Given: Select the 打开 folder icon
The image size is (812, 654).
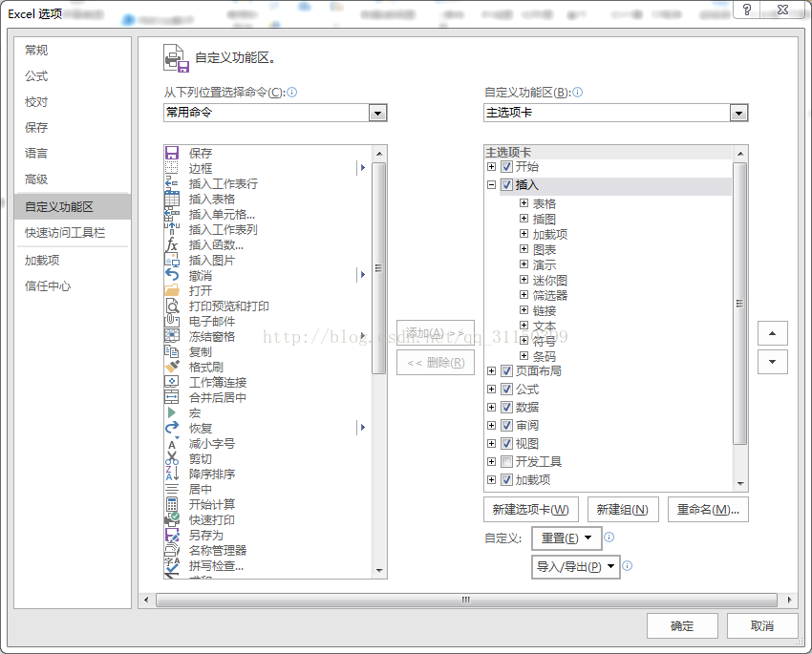Looking at the screenshot, I should point(172,290).
